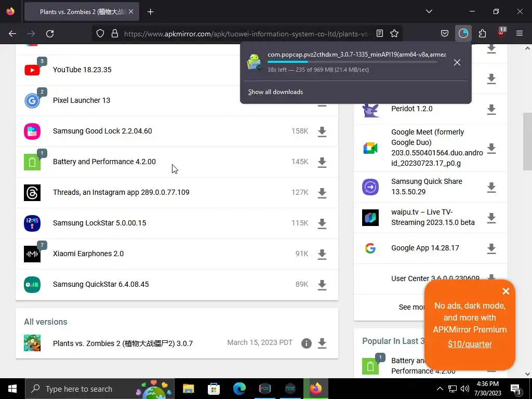
Task: Click the Samsung LockStar app icon
Action: (32, 223)
